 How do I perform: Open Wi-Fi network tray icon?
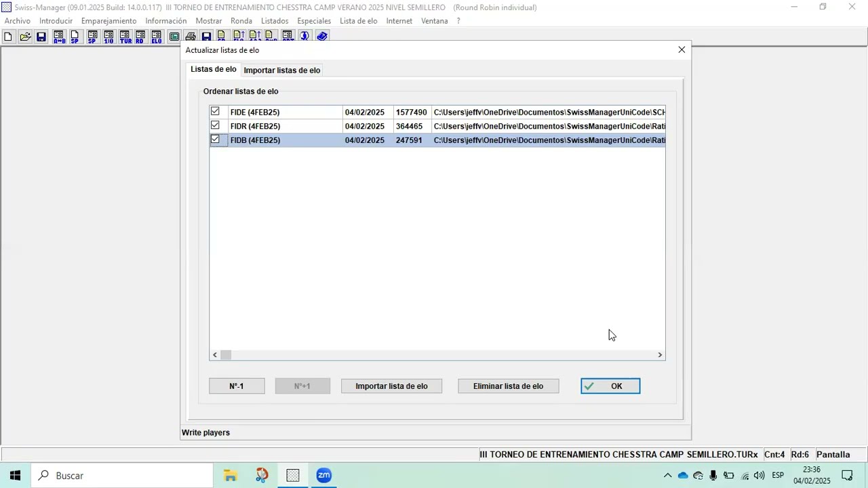click(x=745, y=476)
